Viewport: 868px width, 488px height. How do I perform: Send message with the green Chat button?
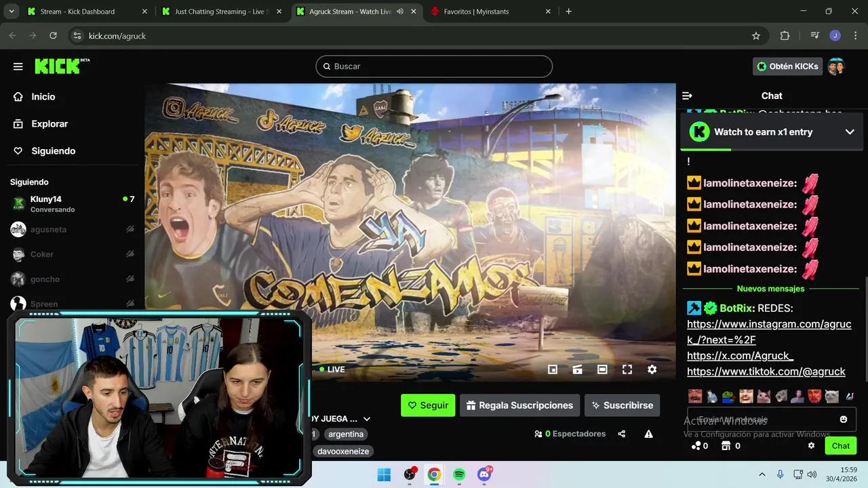pyautogui.click(x=841, y=446)
